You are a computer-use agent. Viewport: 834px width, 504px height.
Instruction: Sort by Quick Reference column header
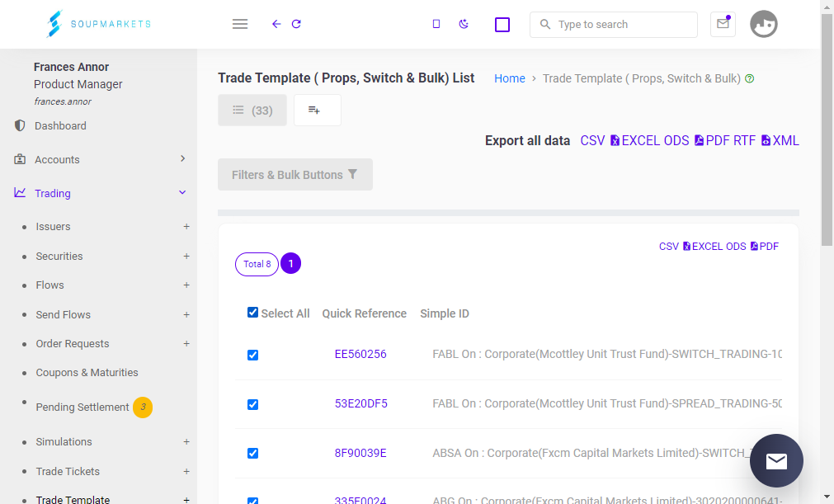point(365,313)
